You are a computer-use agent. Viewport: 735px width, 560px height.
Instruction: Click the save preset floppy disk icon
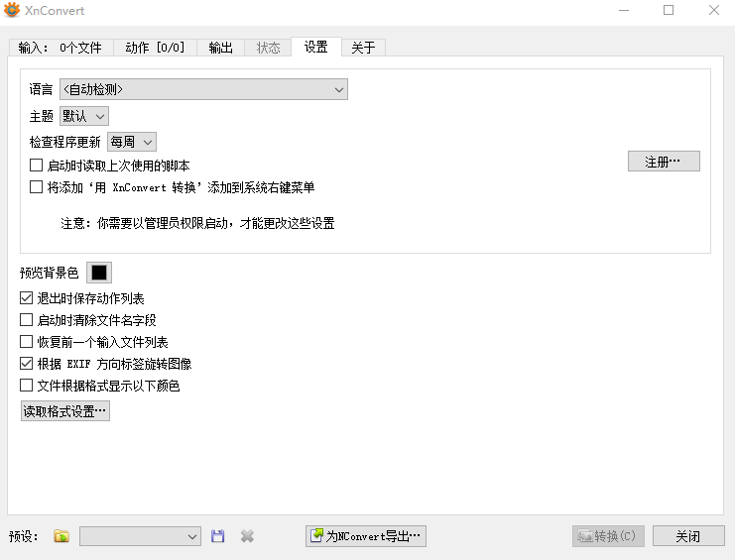point(217,536)
